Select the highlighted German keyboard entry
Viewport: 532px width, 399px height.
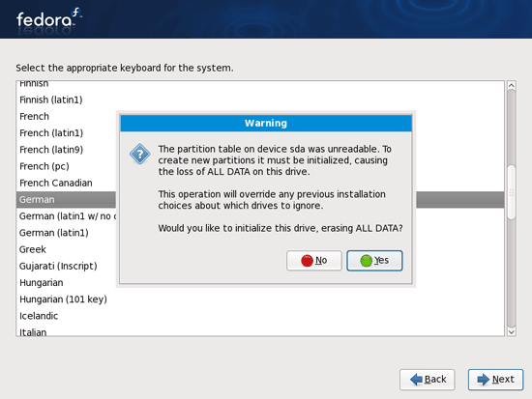tap(260, 199)
